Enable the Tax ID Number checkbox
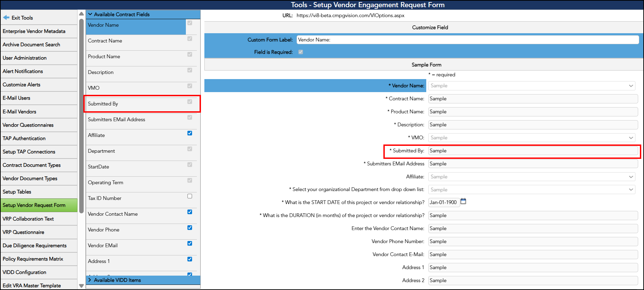 click(x=190, y=196)
